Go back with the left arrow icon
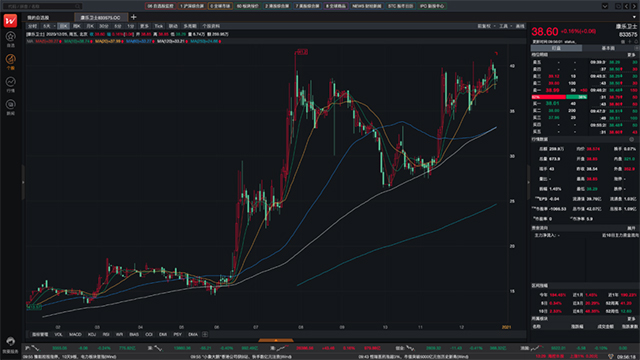640x360 pixels. click(626, 6)
